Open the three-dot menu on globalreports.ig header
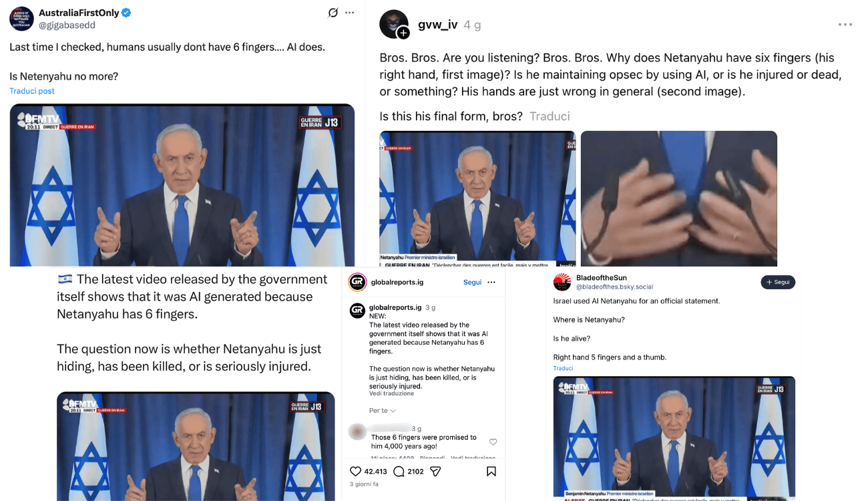The image size is (868, 501). [491, 283]
